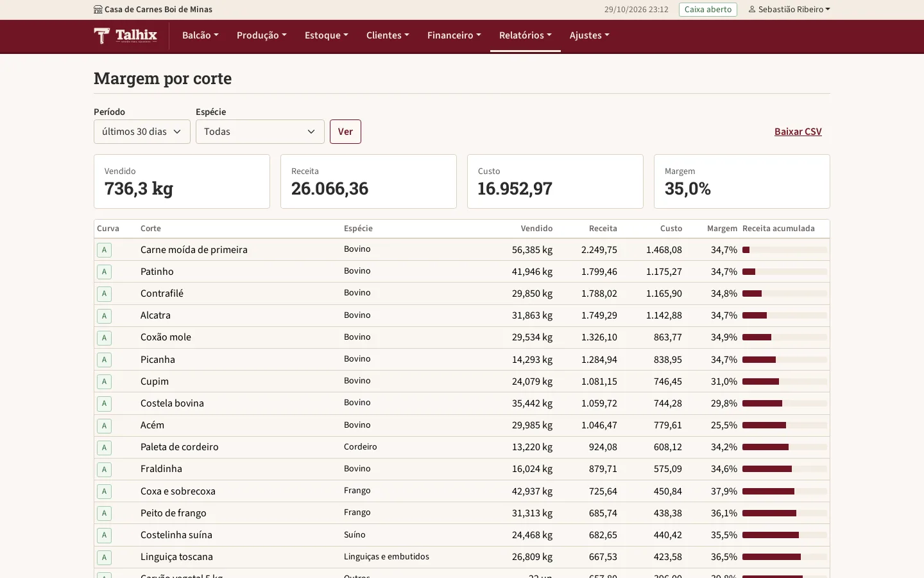Screen dimensions: 924x578
Task: Click the Custo summary card
Action: coord(555,181)
